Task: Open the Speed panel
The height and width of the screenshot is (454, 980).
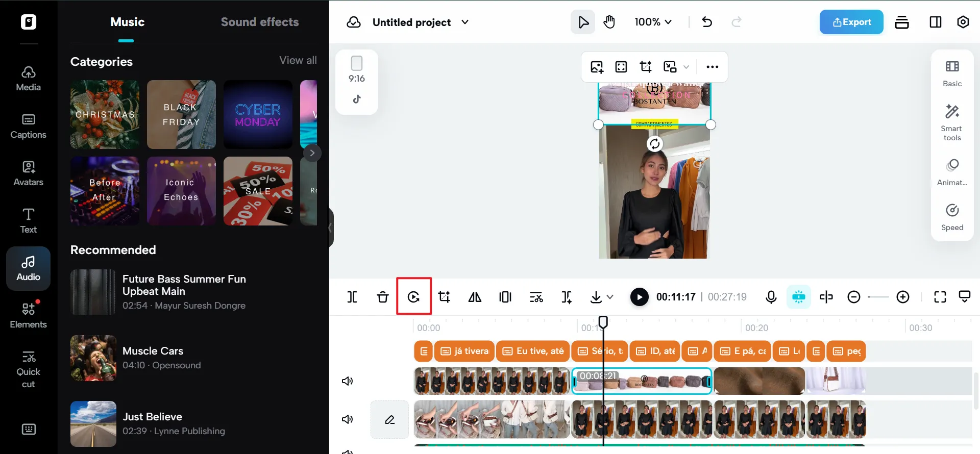Action: (x=952, y=217)
